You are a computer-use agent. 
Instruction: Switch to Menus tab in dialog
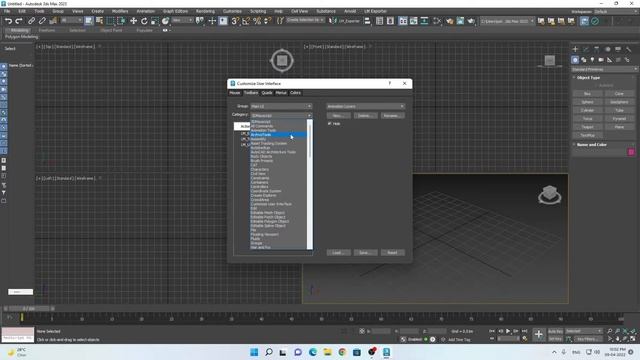pyautogui.click(x=281, y=93)
